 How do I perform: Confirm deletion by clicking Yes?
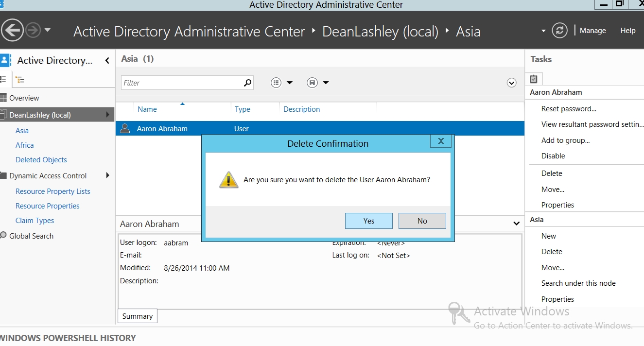pyautogui.click(x=368, y=221)
